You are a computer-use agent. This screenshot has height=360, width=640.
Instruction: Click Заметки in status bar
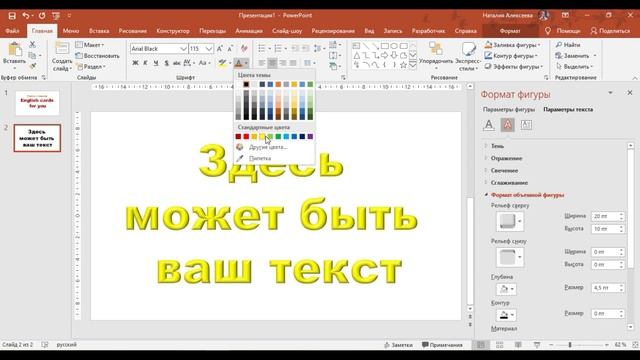(x=398, y=345)
